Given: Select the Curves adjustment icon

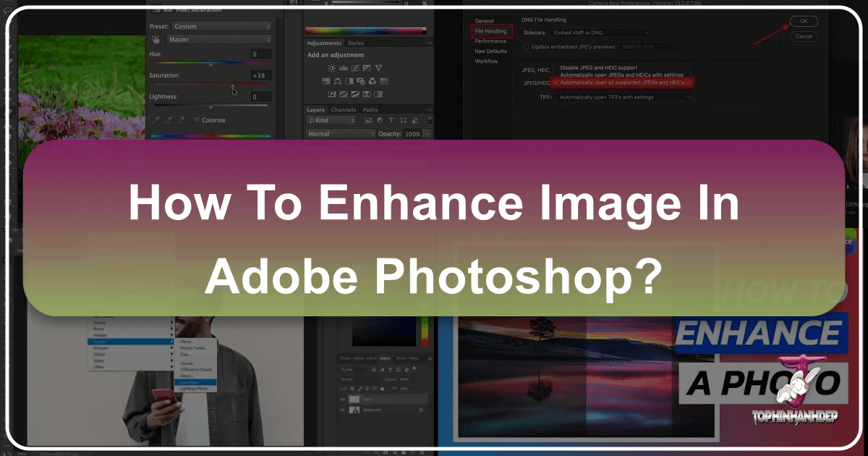Looking at the screenshot, I should pyautogui.click(x=355, y=68).
